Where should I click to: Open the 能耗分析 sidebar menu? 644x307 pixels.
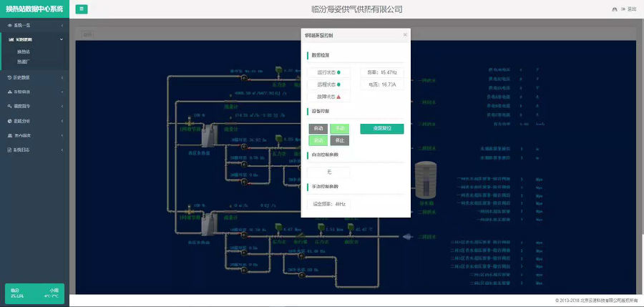click(34, 121)
